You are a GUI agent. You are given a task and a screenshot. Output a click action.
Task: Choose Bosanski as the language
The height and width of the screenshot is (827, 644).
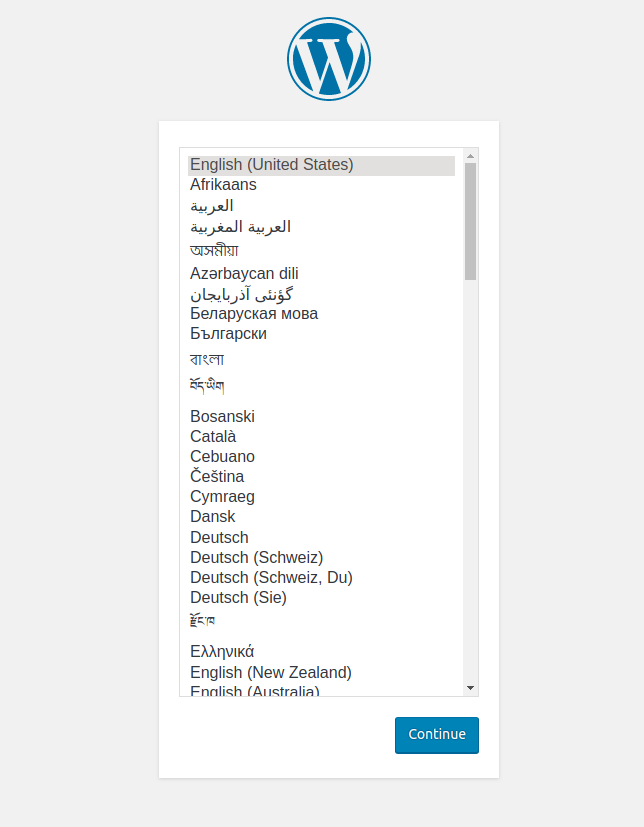[x=222, y=416]
